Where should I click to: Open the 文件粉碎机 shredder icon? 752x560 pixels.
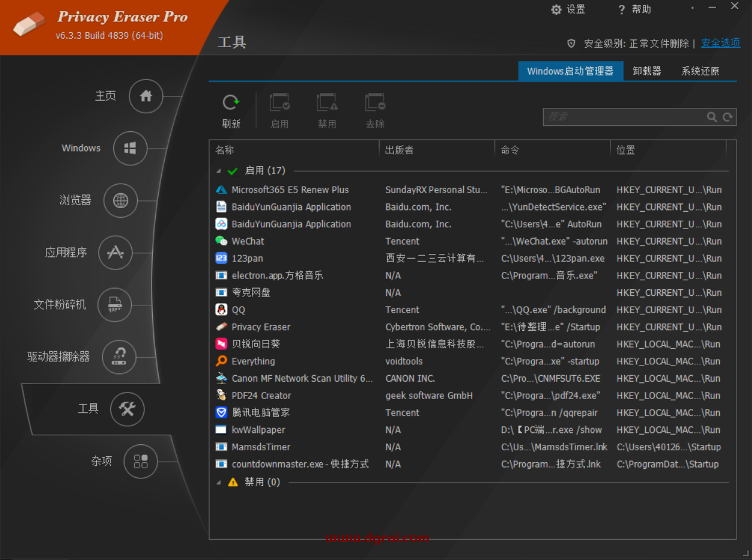click(x=115, y=305)
